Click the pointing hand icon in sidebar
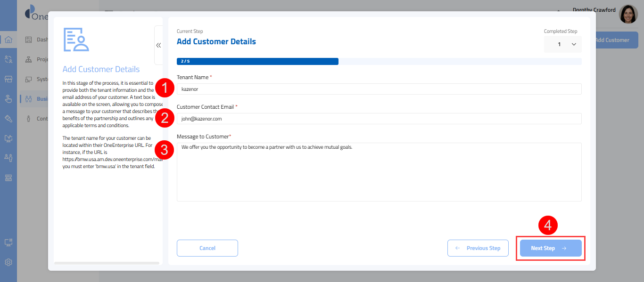This screenshot has height=282, width=644. coord(8,99)
